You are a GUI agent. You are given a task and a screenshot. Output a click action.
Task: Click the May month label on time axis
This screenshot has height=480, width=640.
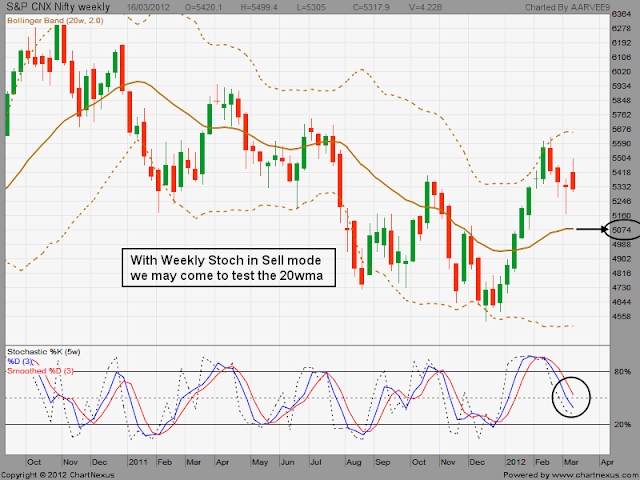click(260, 462)
